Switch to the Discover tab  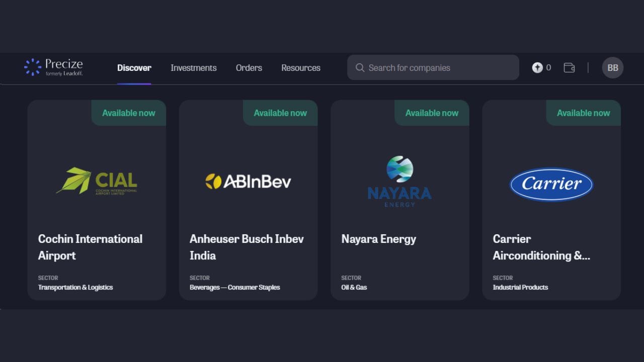click(x=134, y=68)
